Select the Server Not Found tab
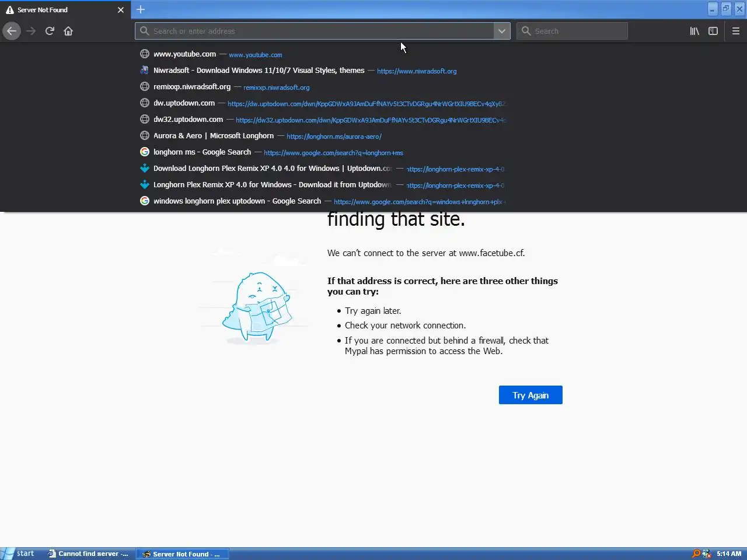Image resolution: width=747 pixels, height=560 pixels. (x=65, y=10)
